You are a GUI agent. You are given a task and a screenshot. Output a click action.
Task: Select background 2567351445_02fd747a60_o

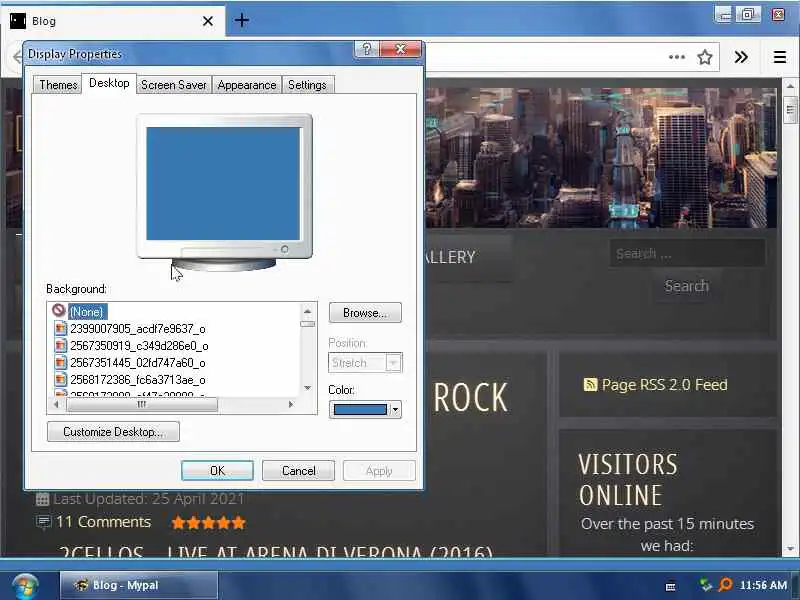coord(138,363)
